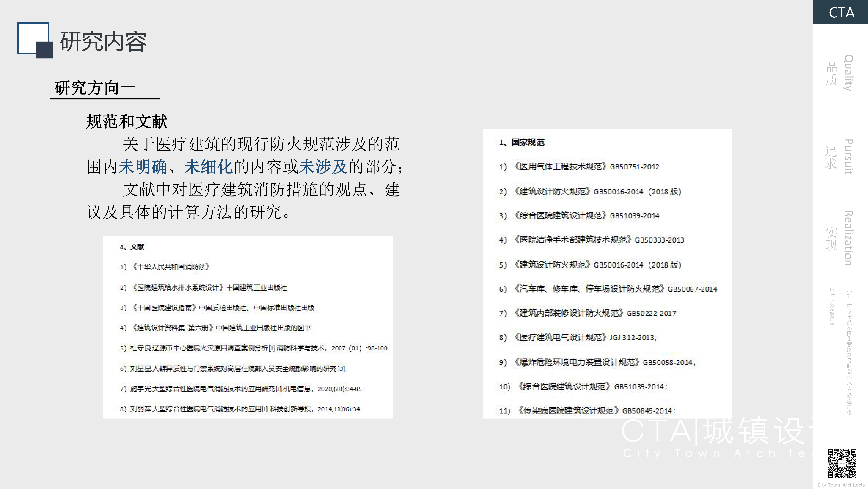Click reference 8 by 刘丽萍
The width and height of the screenshot is (868, 489).
[241, 409]
